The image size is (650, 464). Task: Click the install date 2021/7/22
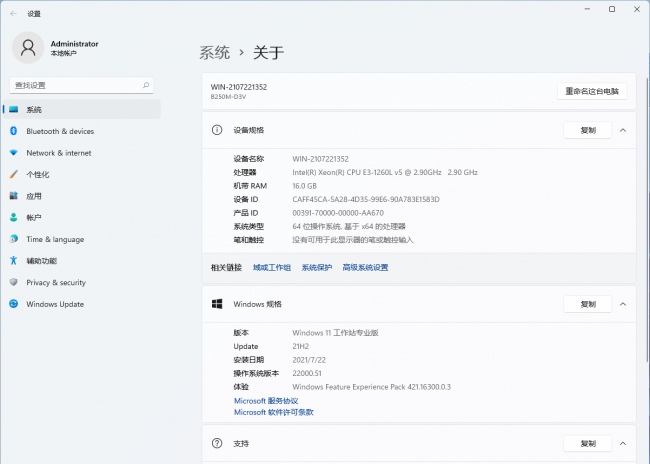point(309,360)
